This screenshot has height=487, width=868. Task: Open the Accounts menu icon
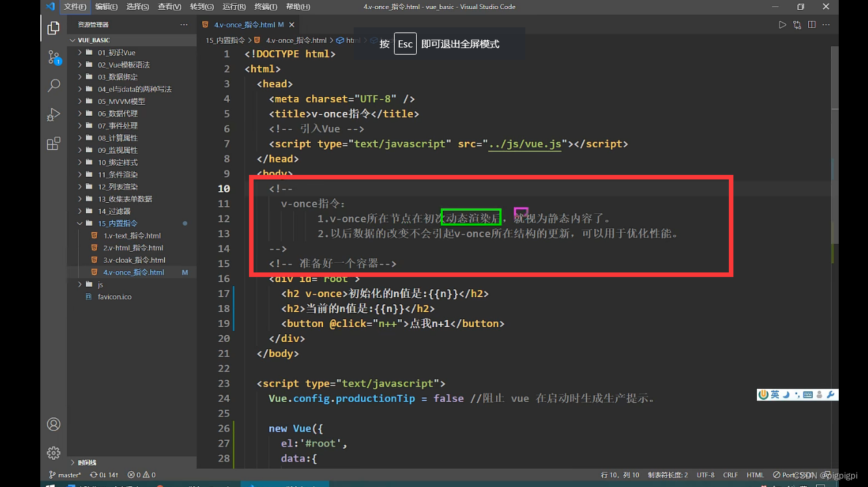click(x=54, y=424)
